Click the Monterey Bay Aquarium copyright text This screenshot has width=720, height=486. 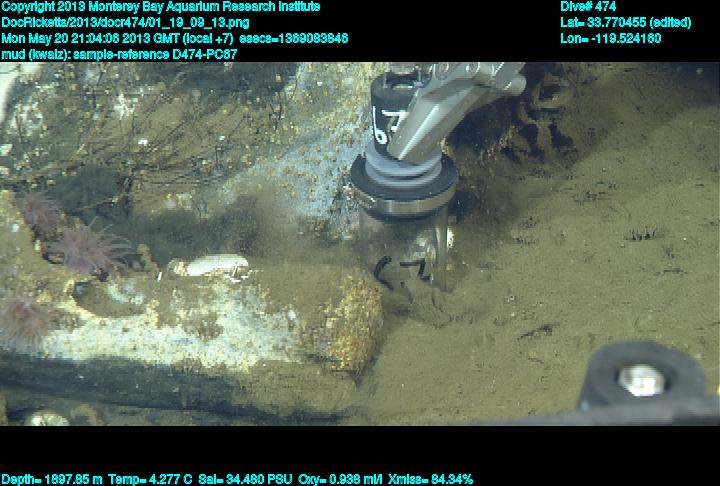pyautogui.click(x=160, y=7)
